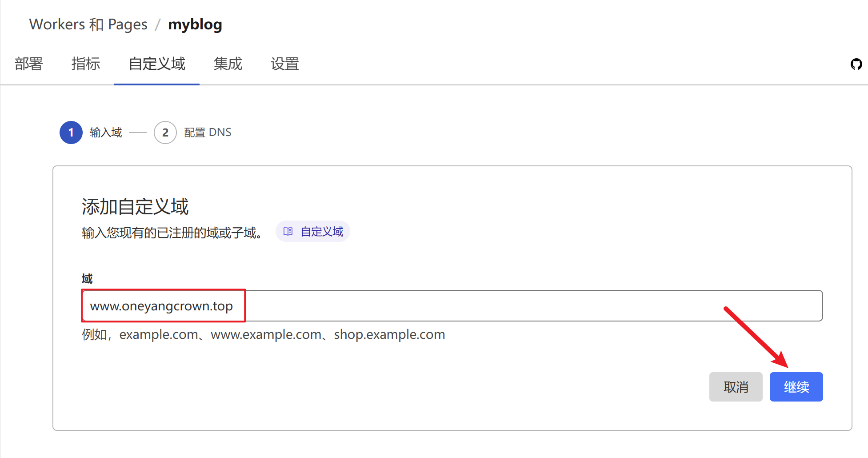Click the 配置 DNS step label
Image resolution: width=868 pixels, height=458 pixels.
point(208,133)
